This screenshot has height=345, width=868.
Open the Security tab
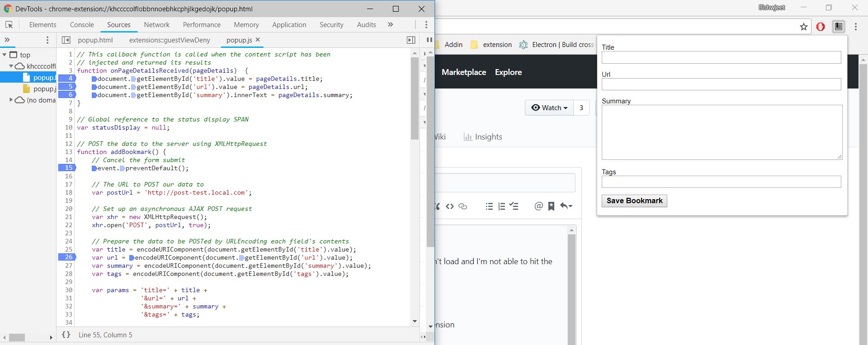click(x=331, y=25)
